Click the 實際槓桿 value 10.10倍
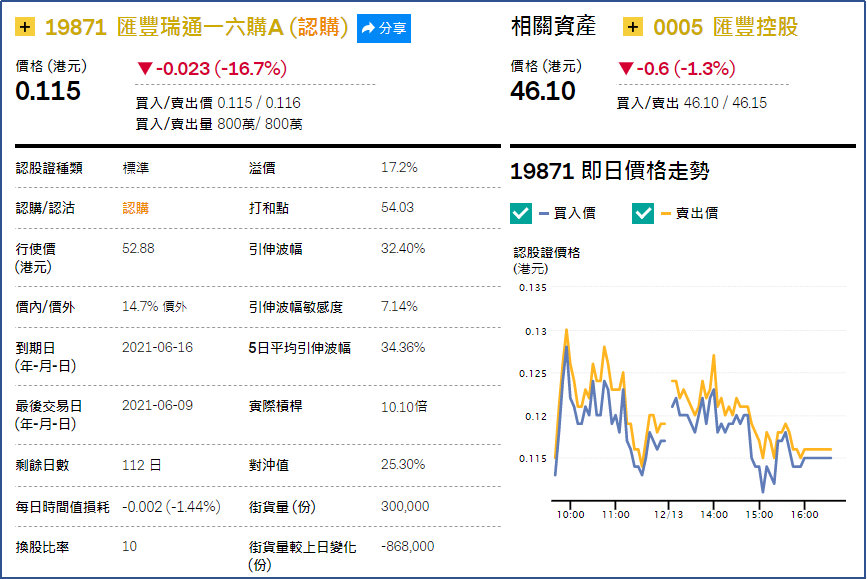Viewport: 867px width, 579px height. [x=404, y=406]
